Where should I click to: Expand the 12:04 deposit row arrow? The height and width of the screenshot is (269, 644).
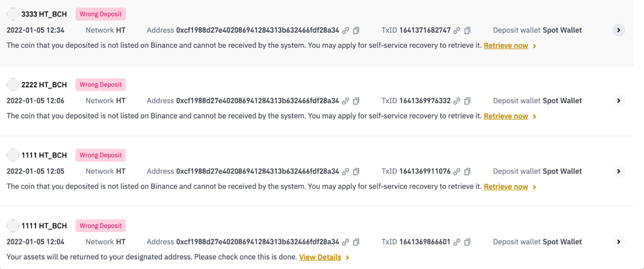pos(618,242)
